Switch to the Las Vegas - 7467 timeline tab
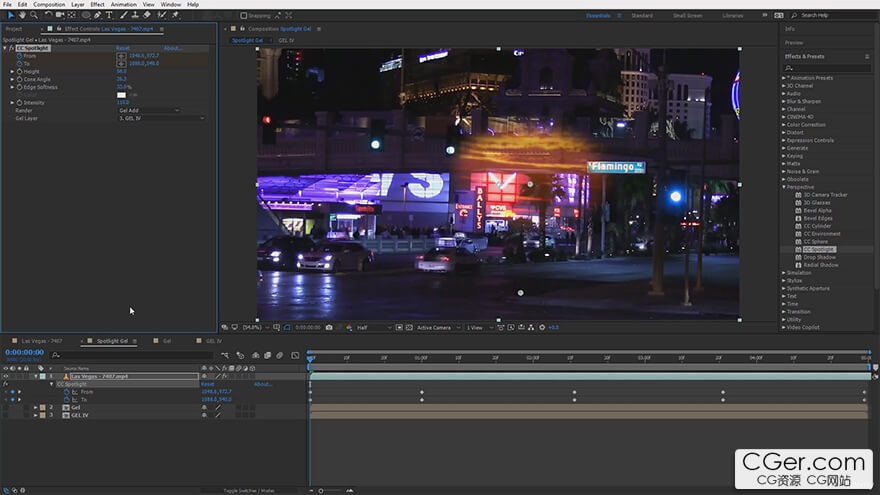The height and width of the screenshot is (495, 880). click(42, 341)
